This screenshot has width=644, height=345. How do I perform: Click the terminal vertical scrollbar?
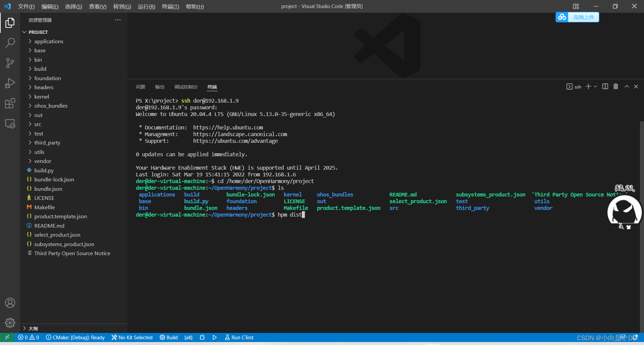[x=642, y=226]
